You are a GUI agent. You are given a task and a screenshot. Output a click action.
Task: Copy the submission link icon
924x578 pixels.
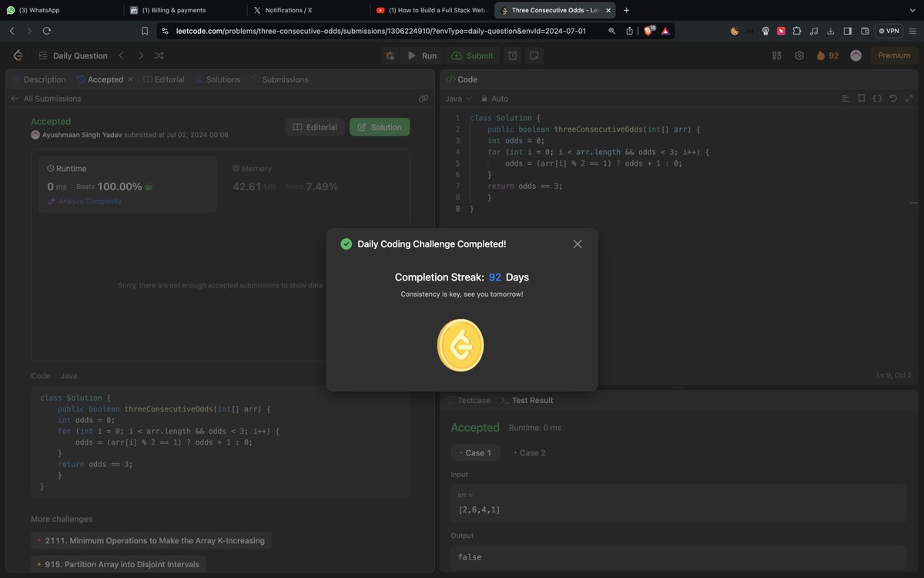(x=423, y=99)
